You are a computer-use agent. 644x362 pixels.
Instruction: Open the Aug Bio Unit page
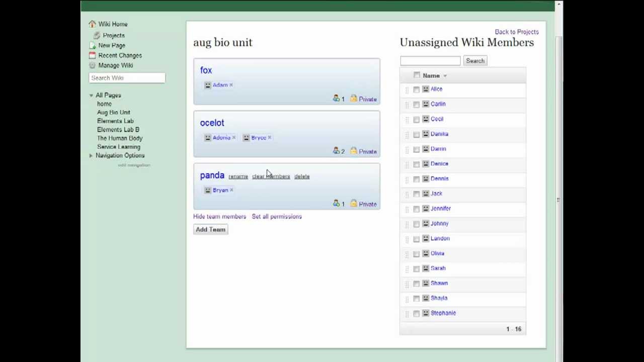click(x=113, y=112)
